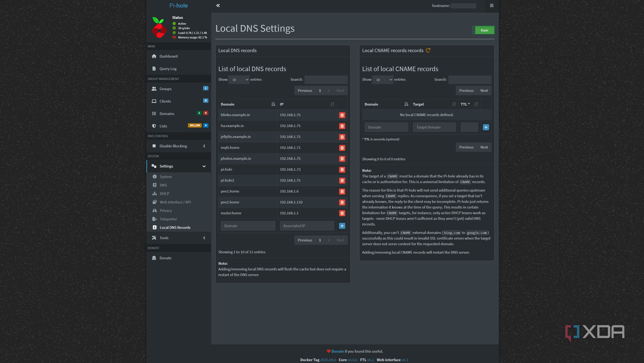Click the Donate link in footer

(337, 351)
